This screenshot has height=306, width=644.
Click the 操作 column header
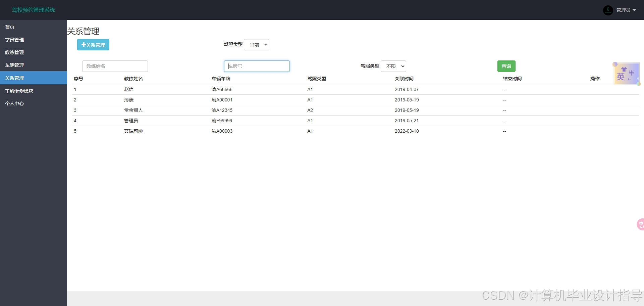(x=595, y=79)
